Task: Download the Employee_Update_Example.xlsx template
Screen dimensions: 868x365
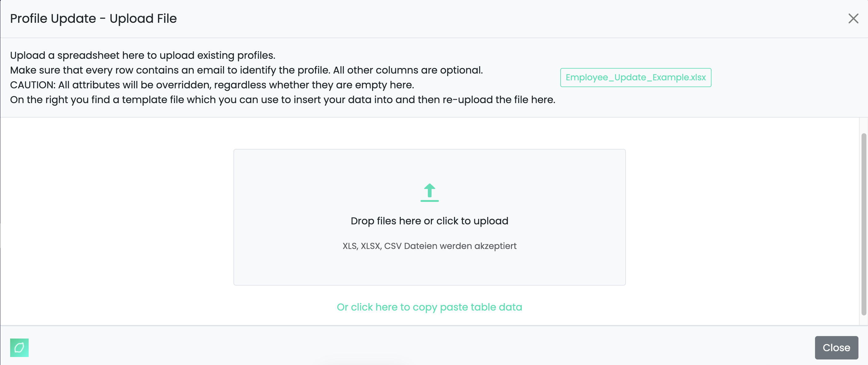Action: point(635,78)
